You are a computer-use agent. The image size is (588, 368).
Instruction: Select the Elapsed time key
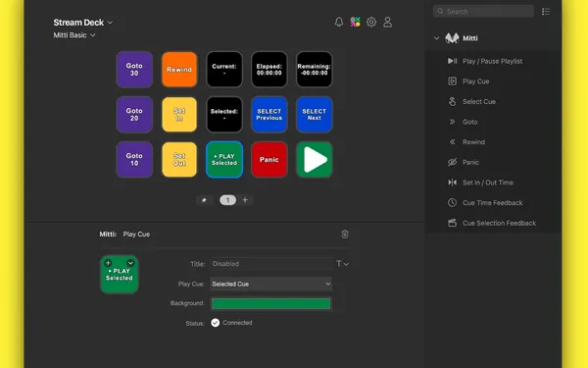[269, 70]
